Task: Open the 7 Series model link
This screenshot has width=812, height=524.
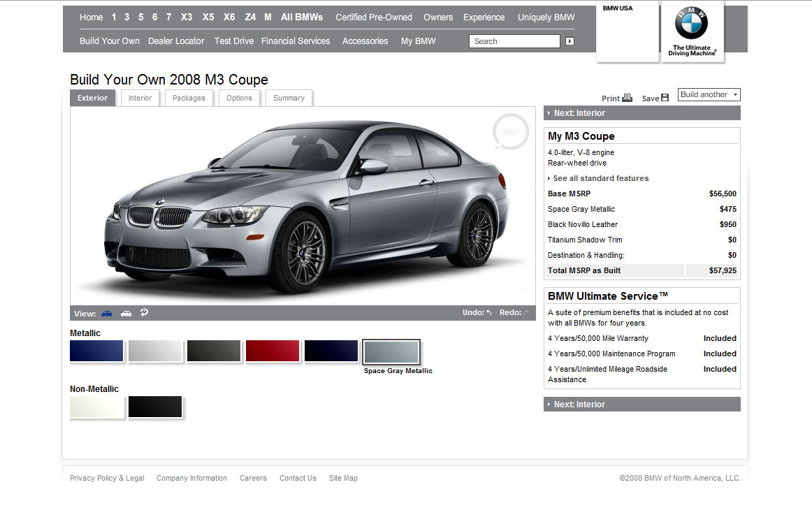Action: [x=169, y=17]
